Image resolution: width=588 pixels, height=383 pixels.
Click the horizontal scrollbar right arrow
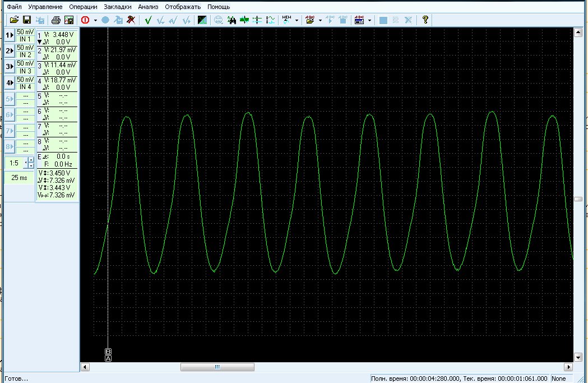568,367
